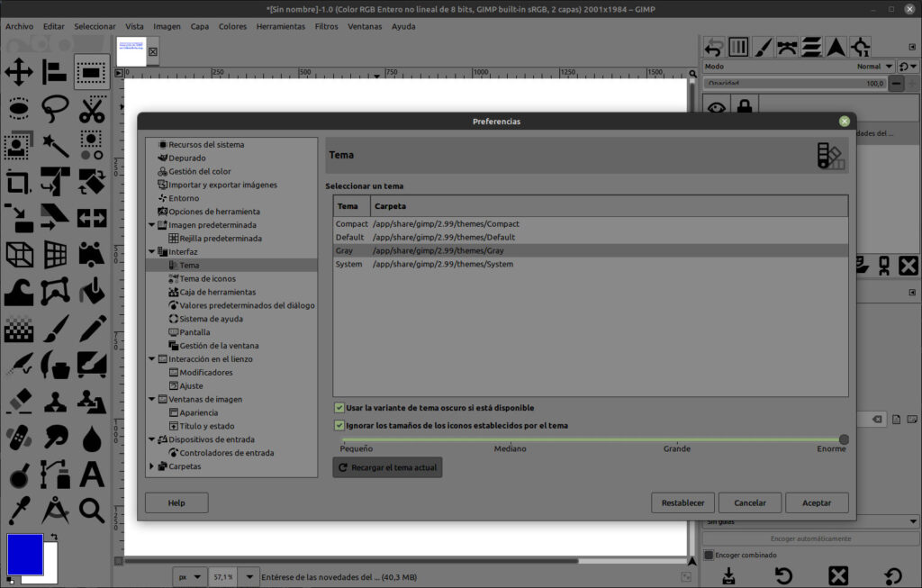Open the Ventanas menu

[x=365, y=26]
